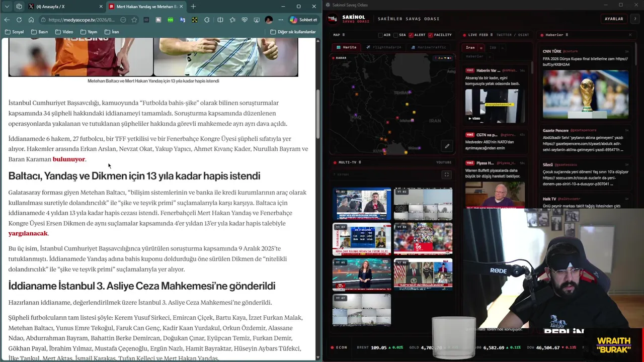Open the AYARLAR settings button

coord(614,19)
